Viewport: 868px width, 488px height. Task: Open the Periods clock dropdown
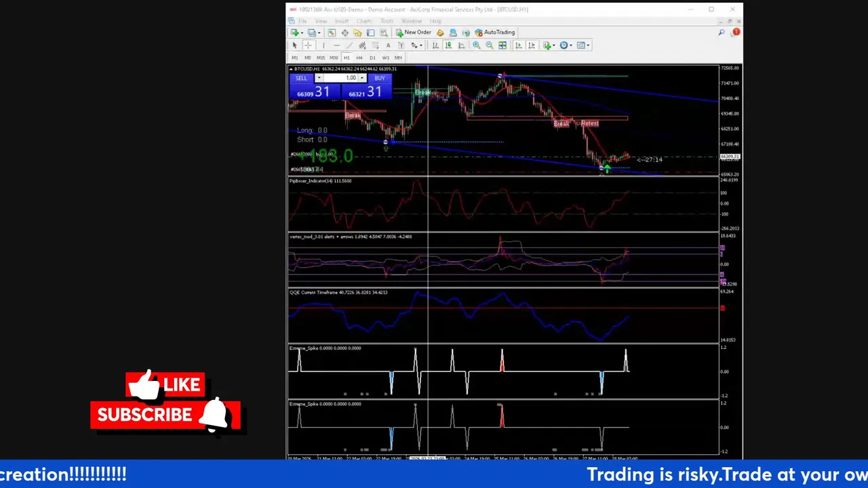pyautogui.click(x=566, y=45)
